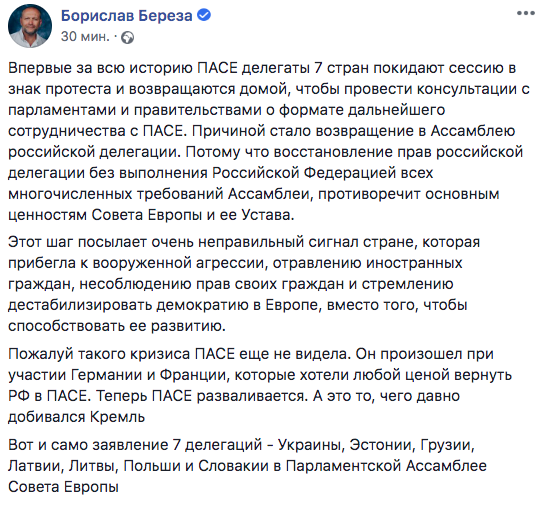Click the paragraph starting 'Этот шаг посылает'

tap(244, 284)
